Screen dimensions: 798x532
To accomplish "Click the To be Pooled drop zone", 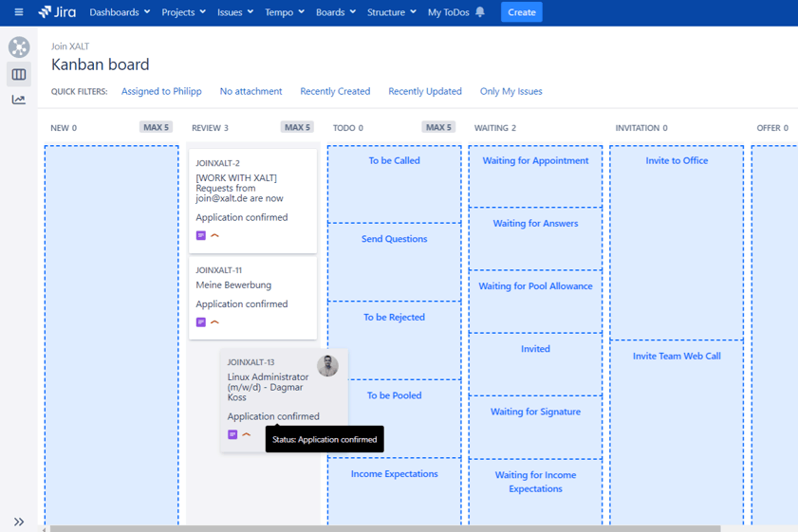I will click(x=395, y=418).
